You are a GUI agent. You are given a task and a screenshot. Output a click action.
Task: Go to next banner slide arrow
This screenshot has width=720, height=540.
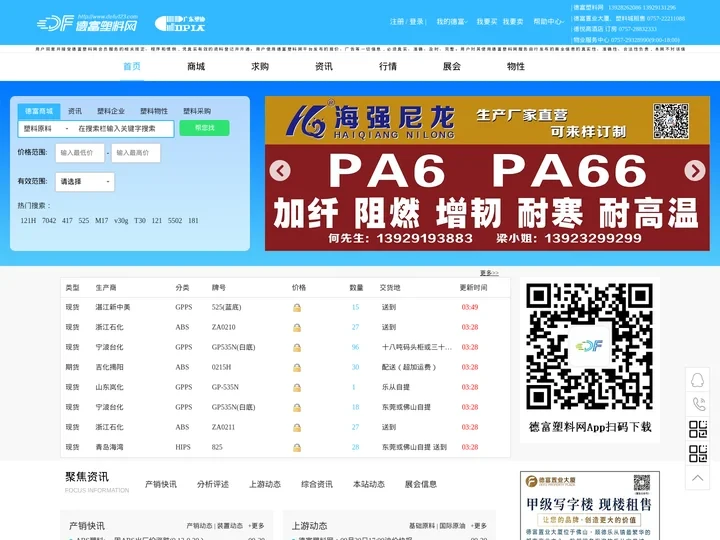[695, 170]
